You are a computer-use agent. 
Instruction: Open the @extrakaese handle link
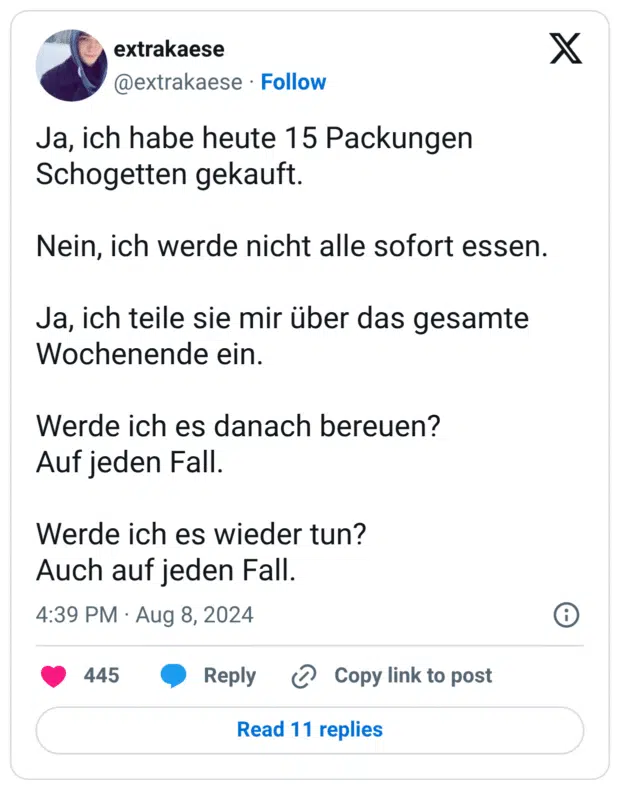178,82
